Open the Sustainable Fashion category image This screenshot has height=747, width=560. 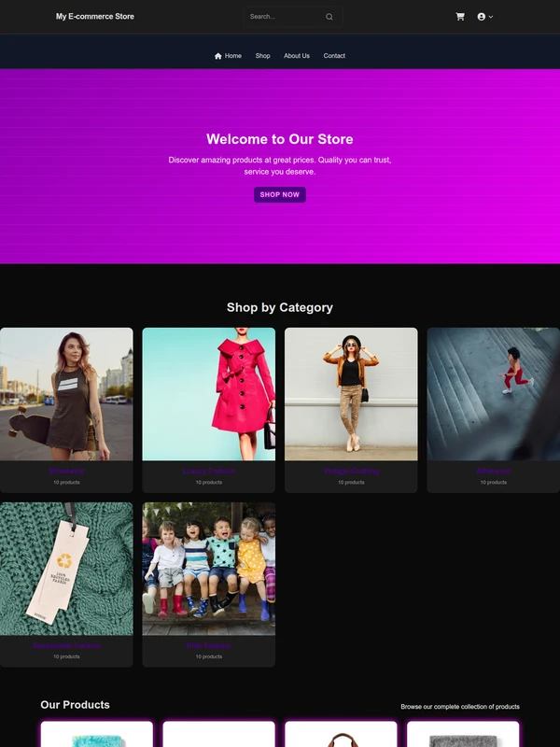66,569
